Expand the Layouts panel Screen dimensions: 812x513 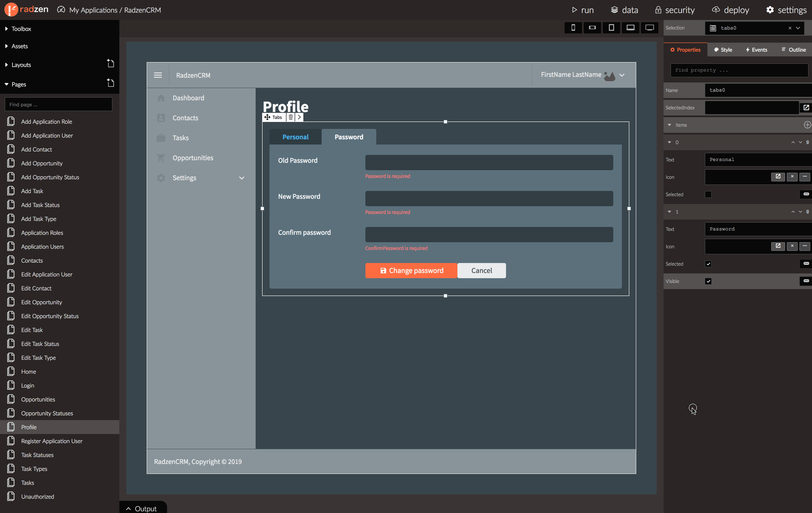coord(7,65)
